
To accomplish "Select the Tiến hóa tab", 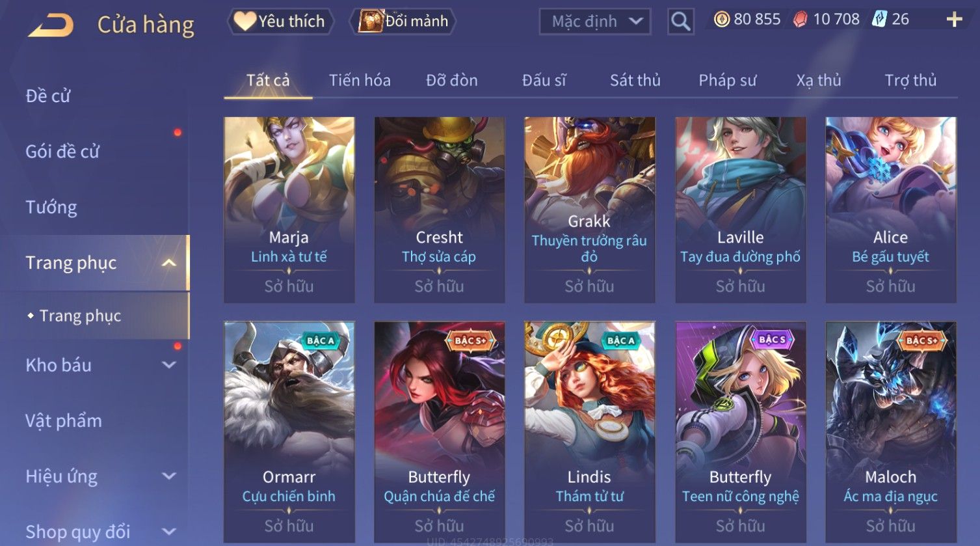I will 360,80.
